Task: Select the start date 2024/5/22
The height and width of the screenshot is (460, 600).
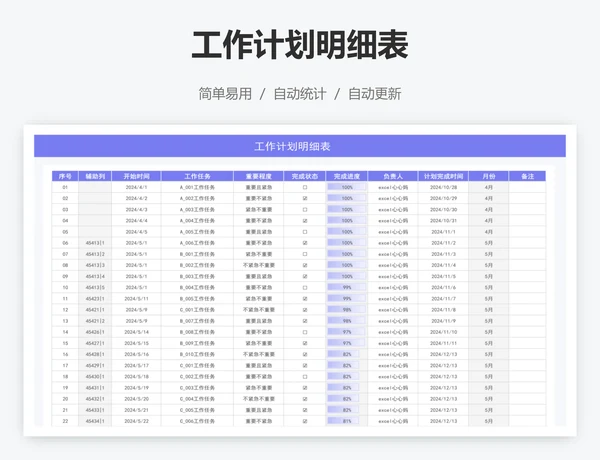Action: click(136, 421)
